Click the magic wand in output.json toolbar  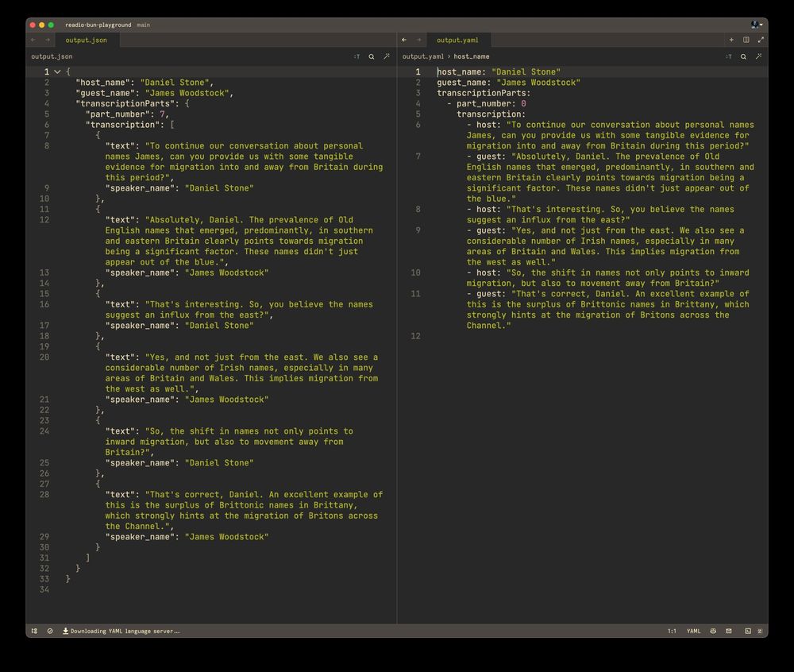tap(387, 56)
